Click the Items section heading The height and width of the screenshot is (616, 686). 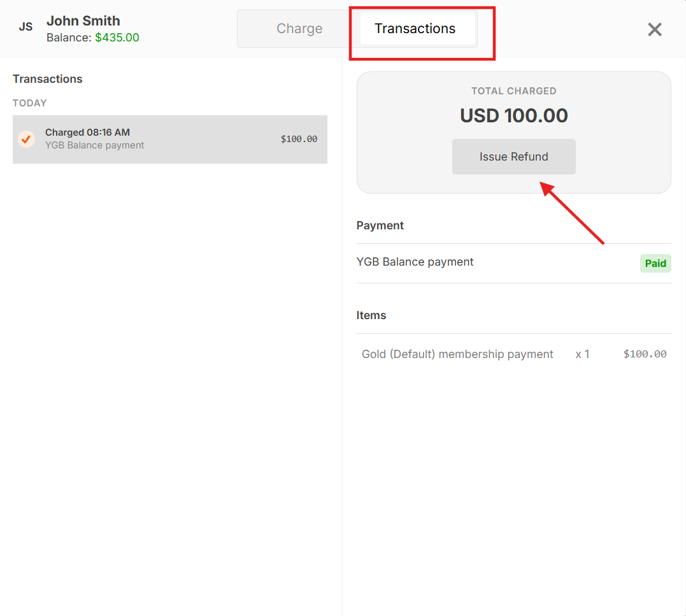371,315
